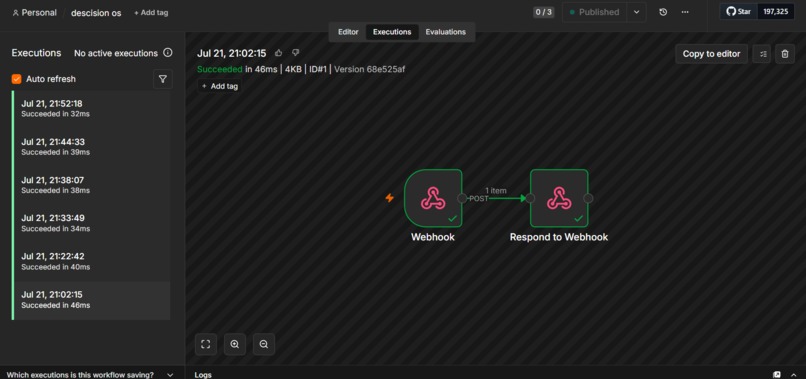Open the logs panel popout icon
Screen dimensions: 806x379
[777, 374]
